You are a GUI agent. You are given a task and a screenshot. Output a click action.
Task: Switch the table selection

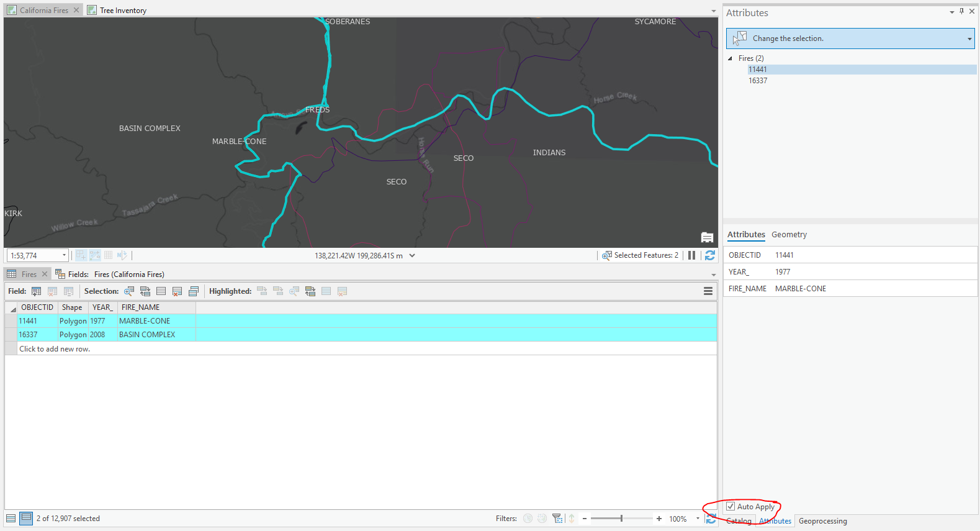[145, 291]
